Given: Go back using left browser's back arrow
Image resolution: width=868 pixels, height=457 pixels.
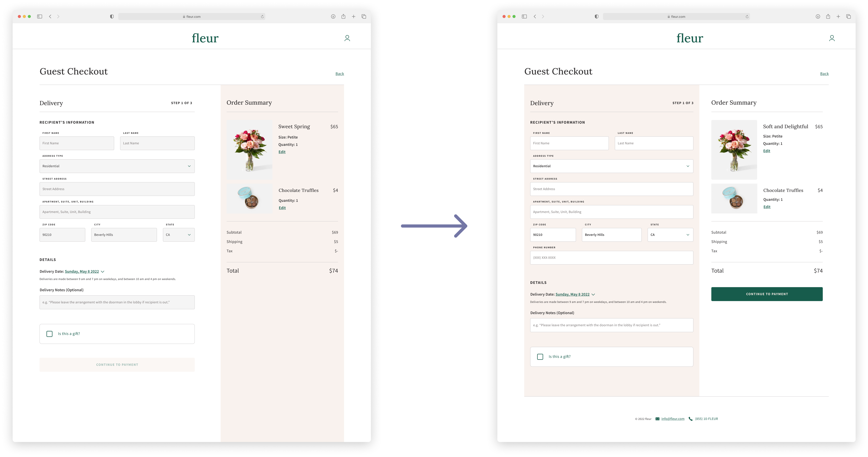Looking at the screenshot, I should tap(50, 16).
